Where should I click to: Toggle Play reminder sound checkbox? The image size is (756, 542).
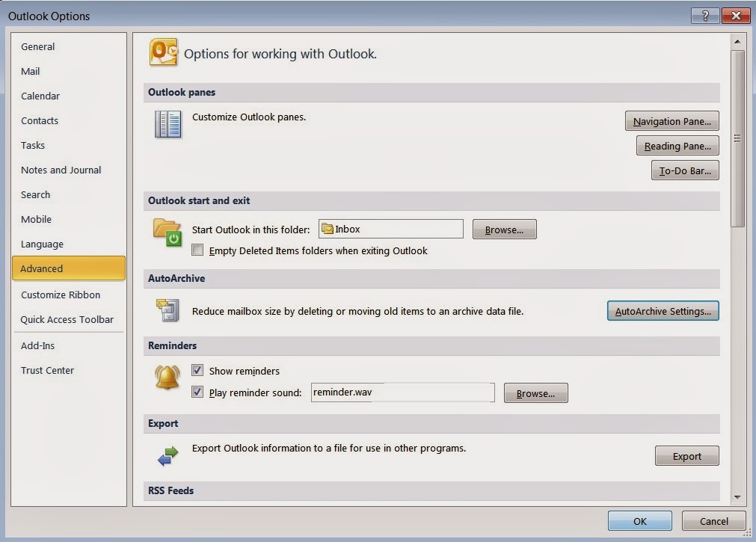(x=197, y=392)
